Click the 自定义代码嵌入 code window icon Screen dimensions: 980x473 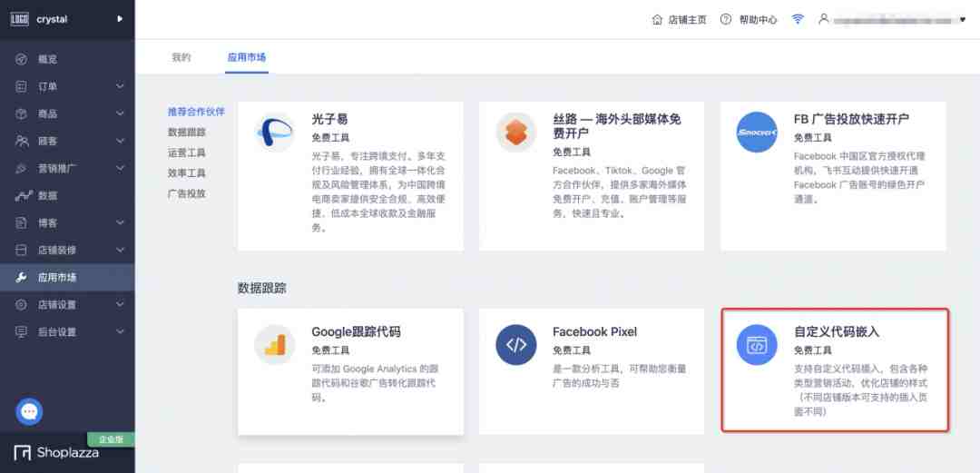pos(757,345)
